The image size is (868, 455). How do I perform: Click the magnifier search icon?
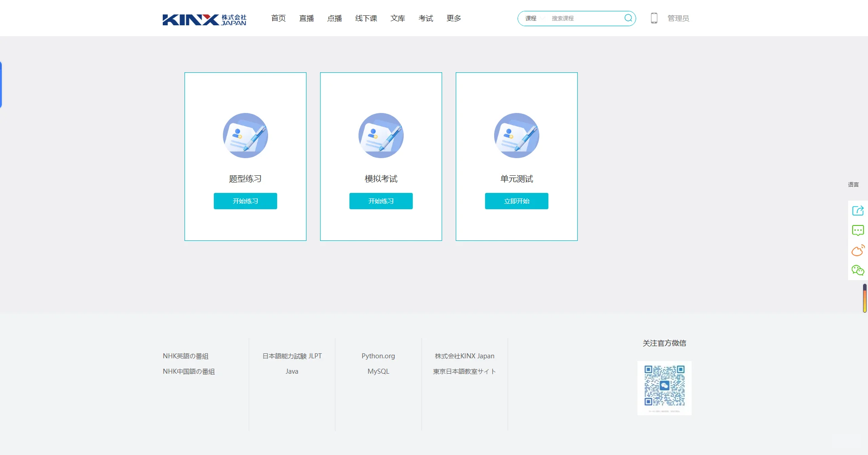[x=628, y=18]
